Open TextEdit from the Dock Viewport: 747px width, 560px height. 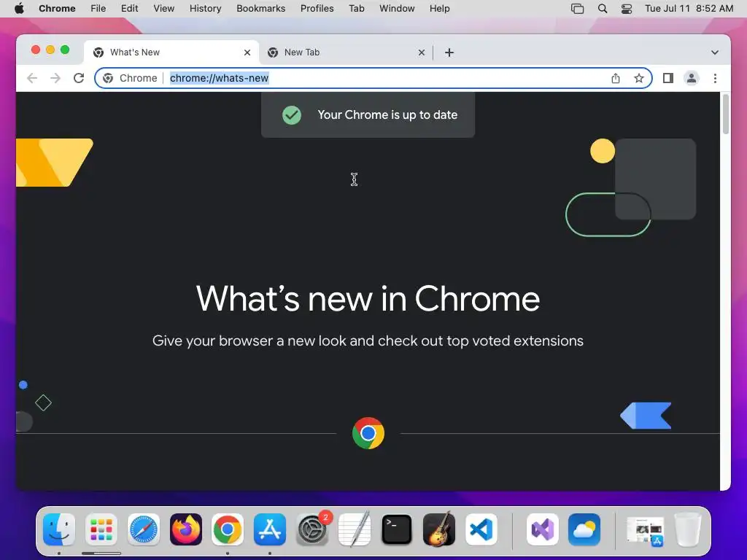point(355,529)
